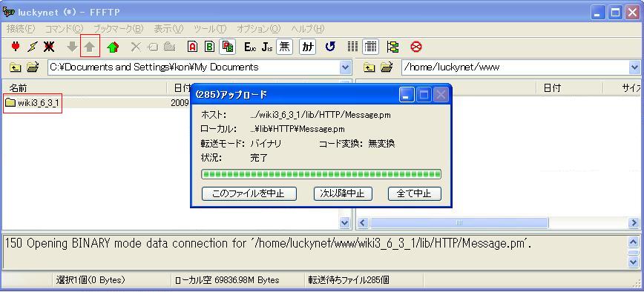Viewport: 644px width, 292px height.
Task: Select ASCII transfer mode (A) icon
Action: [x=192, y=47]
